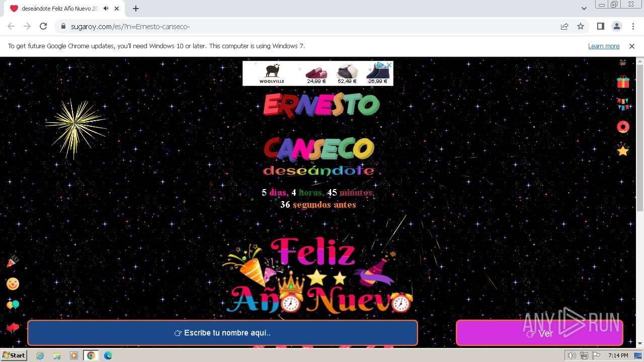The width and height of the screenshot is (644, 362).
Task: Click the 'Escribe tu nombre aquí..' name field
Action: coord(222,333)
